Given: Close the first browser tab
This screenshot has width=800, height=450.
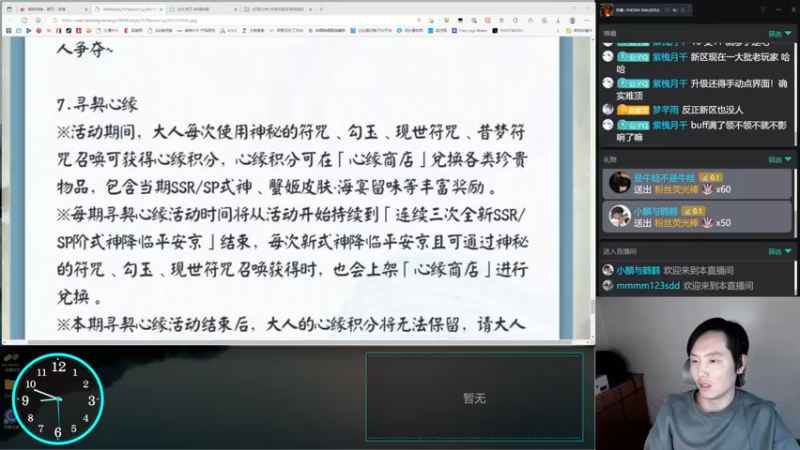Looking at the screenshot, I should [x=86, y=9].
